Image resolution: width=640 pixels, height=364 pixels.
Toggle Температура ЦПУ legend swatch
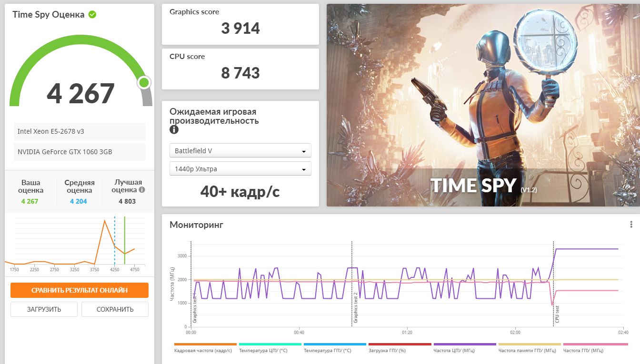[x=270, y=344]
